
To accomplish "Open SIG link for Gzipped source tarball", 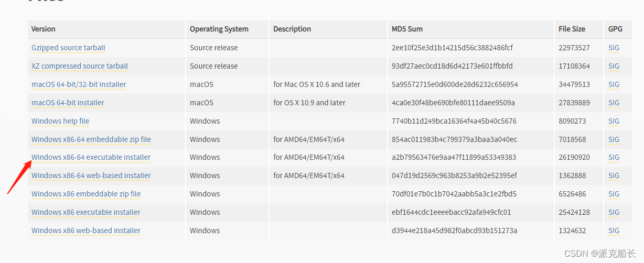I will 614,48.
